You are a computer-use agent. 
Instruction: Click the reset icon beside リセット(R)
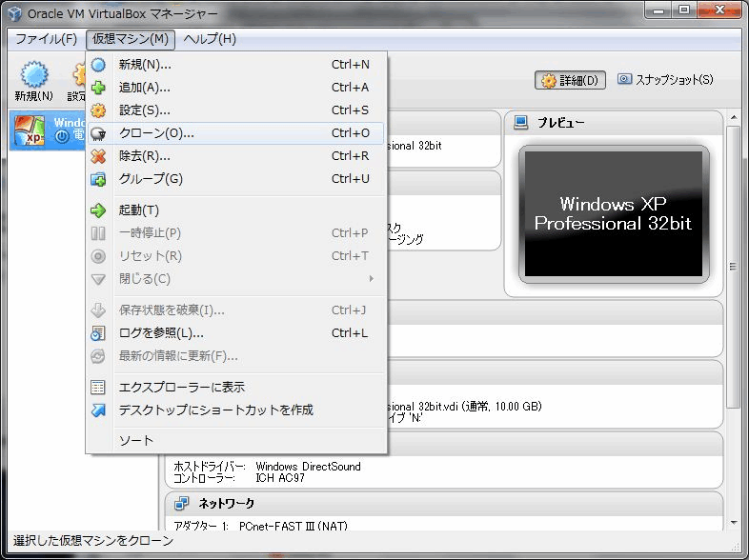pyautogui.click(x=98, y=256)
